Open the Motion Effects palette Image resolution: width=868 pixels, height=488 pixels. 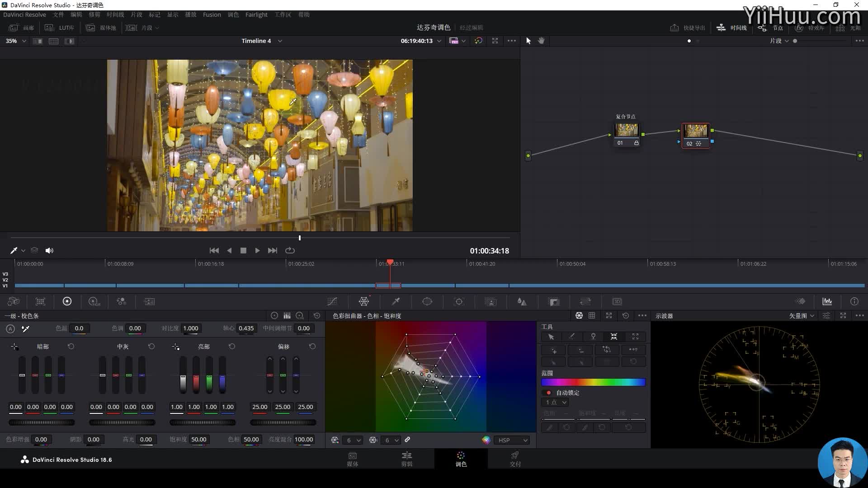tap(149, 301)
